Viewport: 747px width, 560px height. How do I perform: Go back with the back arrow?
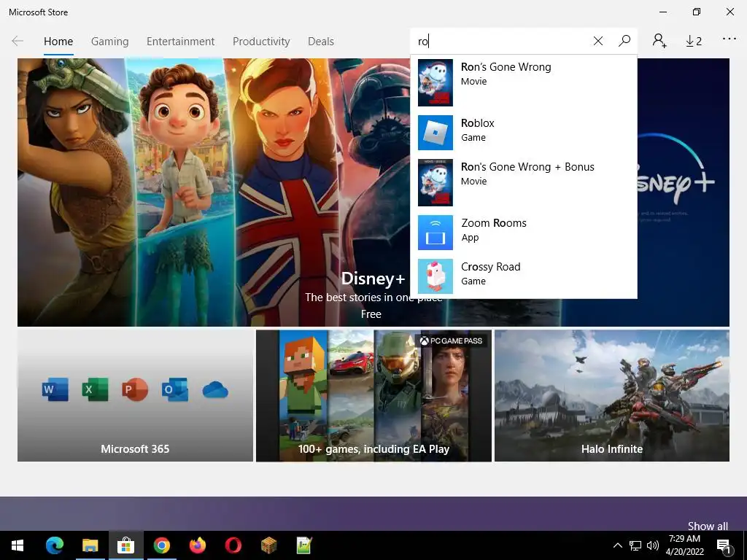[18, 41]
